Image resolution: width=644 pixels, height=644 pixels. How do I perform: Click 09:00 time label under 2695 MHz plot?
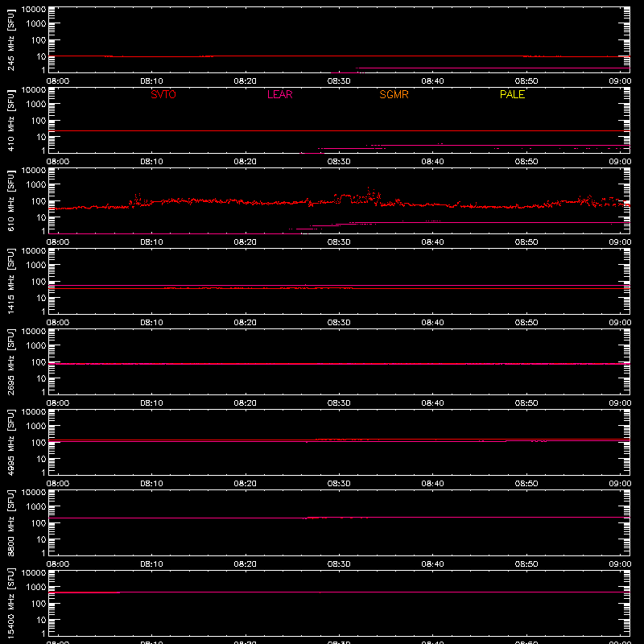620,403
